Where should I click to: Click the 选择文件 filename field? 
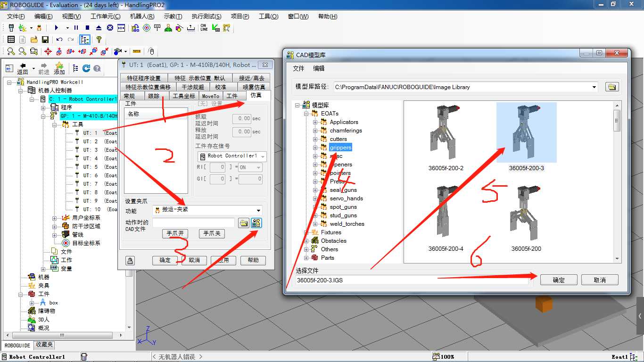pyautogui.click(x=411, y=280)
